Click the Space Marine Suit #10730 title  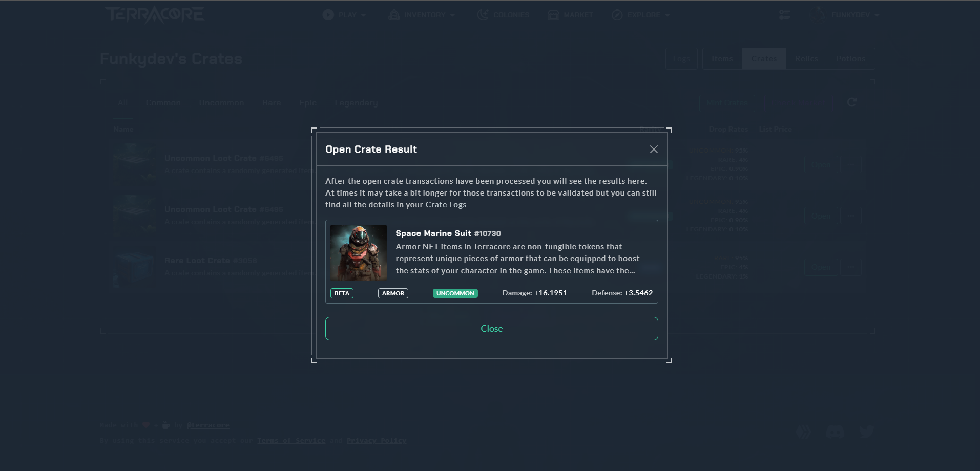tap(448, 233)
